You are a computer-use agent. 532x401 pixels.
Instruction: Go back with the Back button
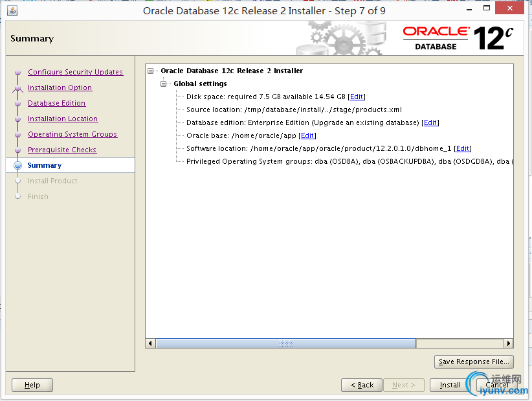tap(362, 385)
